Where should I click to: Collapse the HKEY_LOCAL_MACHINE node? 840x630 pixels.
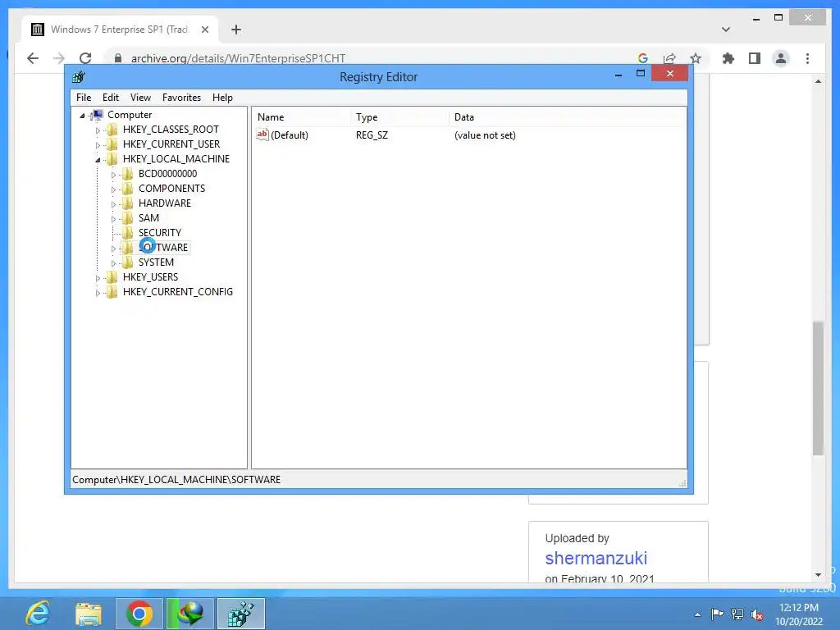pyautogui.click(x=98, y=160)
